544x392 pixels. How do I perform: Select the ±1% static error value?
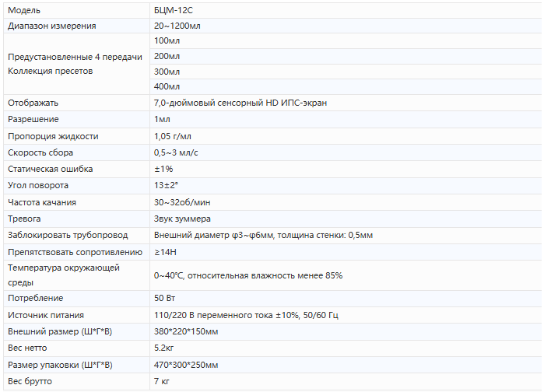163,169
